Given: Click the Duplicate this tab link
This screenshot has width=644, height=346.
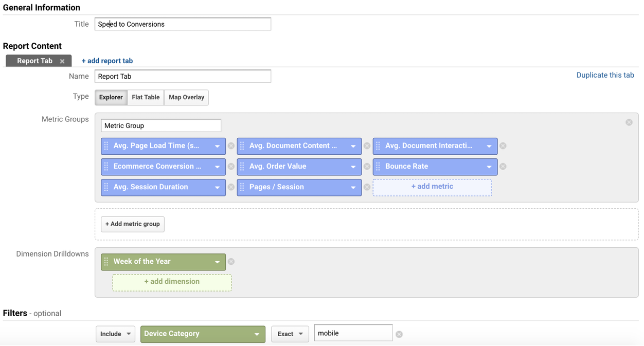Looking at the screenshot, I should [x=605, y=75].
